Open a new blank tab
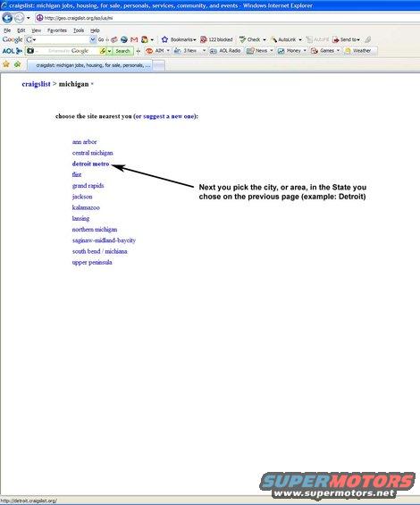420x505 pixels. [x=158, y=66]
